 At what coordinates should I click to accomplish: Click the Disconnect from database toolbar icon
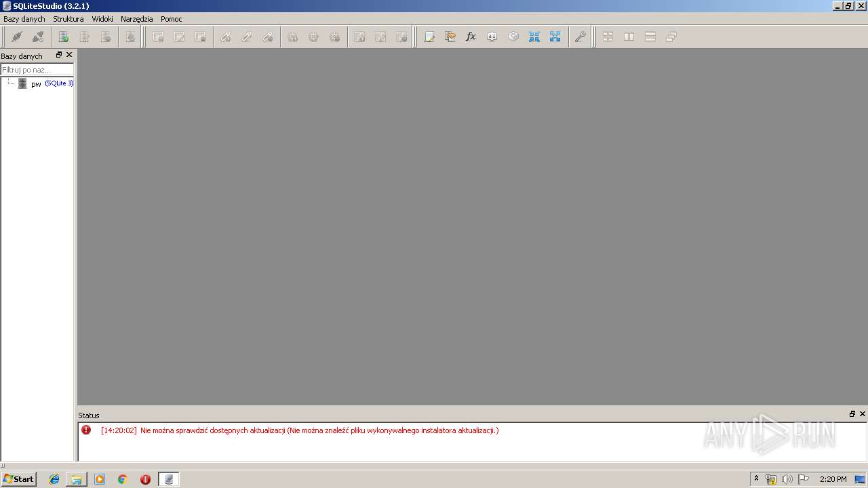[38, 37]
